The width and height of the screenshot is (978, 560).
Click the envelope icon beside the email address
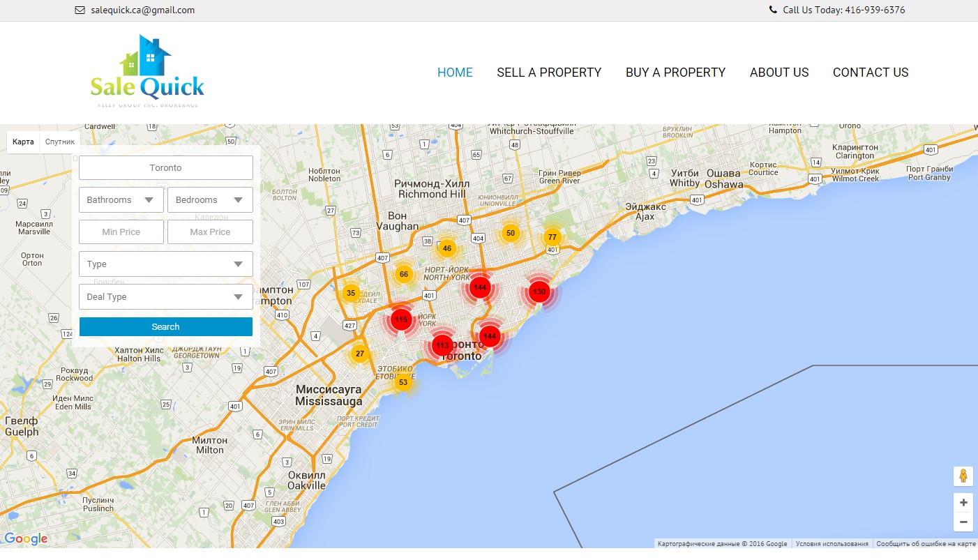80,10
